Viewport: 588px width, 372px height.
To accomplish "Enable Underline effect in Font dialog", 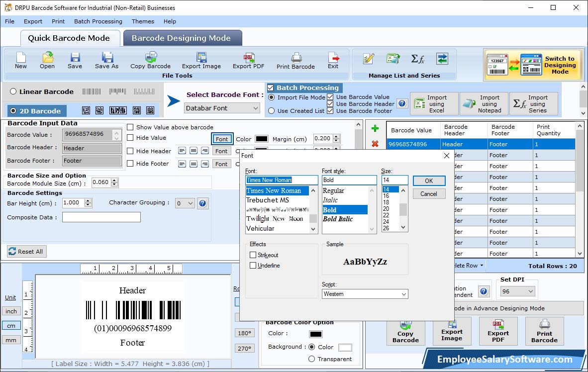I will tap(253, 266).
